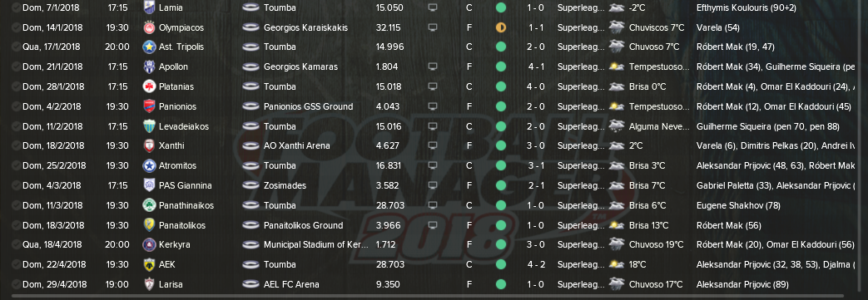The height and width of the screenshot is (300, 868).
Task: Click the Xanthi club crest
Action: coord(148,146)
